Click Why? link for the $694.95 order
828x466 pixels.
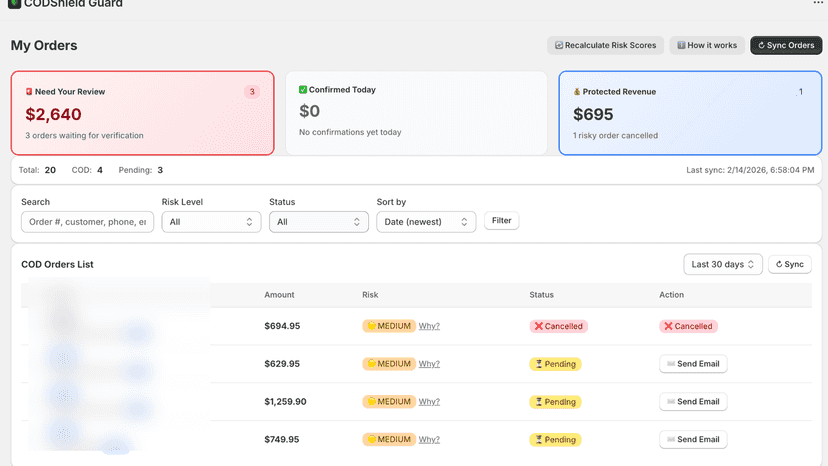tap(429, 326)
